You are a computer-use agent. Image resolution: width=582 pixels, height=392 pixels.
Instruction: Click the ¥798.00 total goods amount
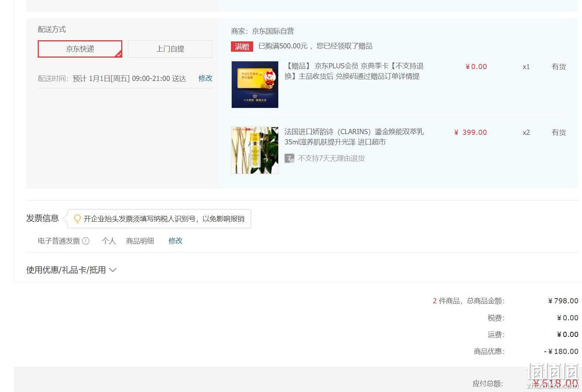(x=563, y=301)
